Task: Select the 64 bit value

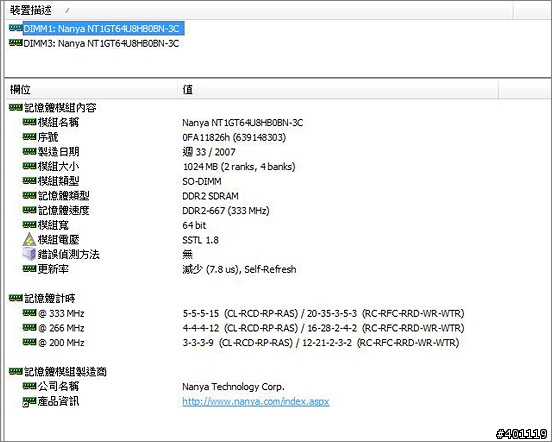Action: (x=194, y=225)
